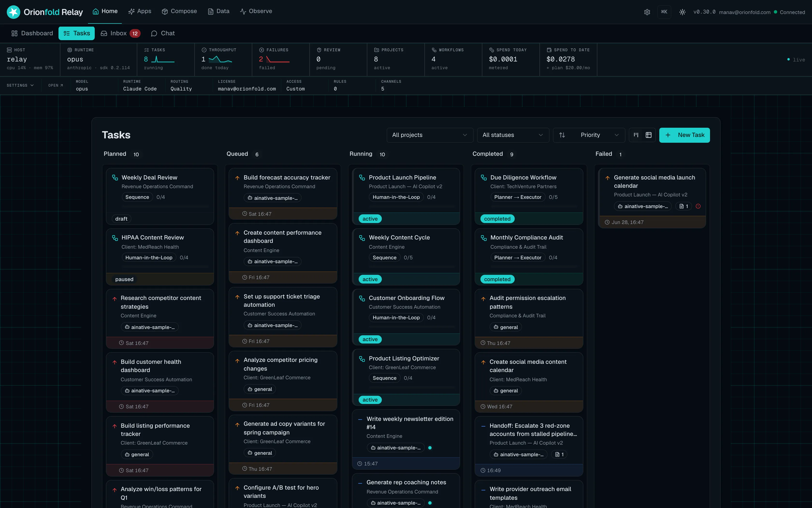The height and width of the screenshot is (508, 812).
Task: Switch to Dashboard sub-tab
Action: point(32,33)
